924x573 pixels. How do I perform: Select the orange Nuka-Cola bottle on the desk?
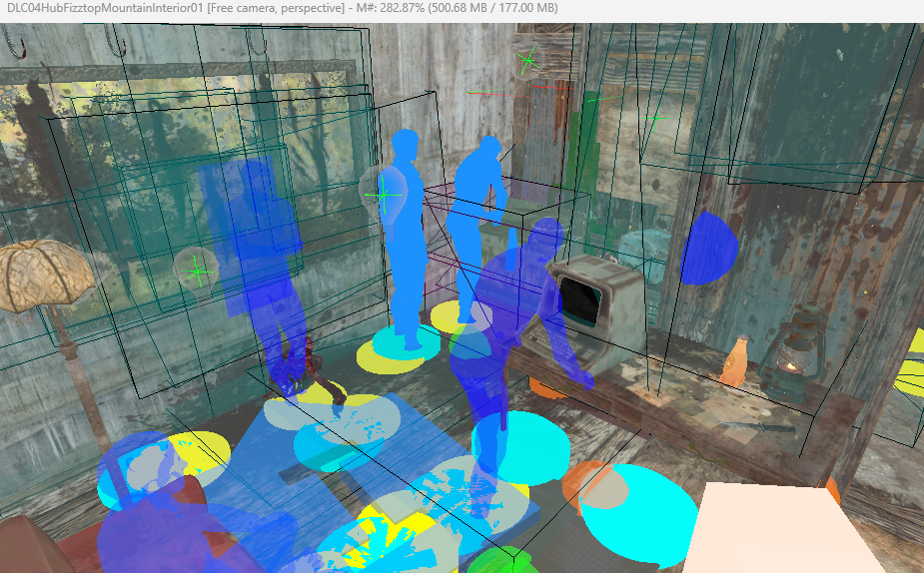pos(735,360)
